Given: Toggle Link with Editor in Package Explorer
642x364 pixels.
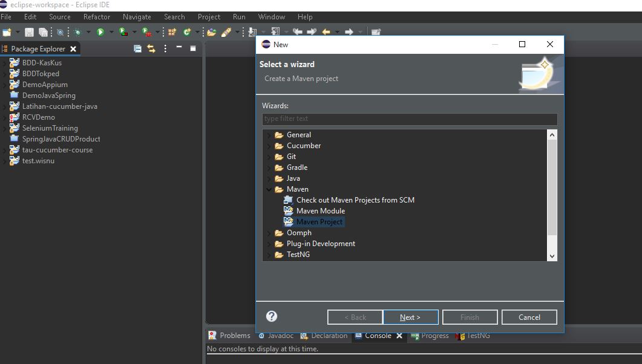Looking at the screenshot, I should click(x=151, y=48).
